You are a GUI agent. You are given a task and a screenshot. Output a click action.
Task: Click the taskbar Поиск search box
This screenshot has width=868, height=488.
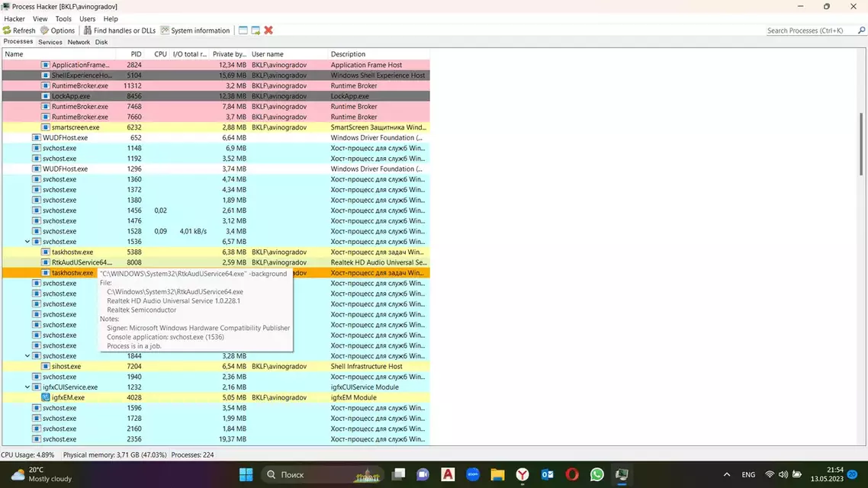click(x=323, y=475)
